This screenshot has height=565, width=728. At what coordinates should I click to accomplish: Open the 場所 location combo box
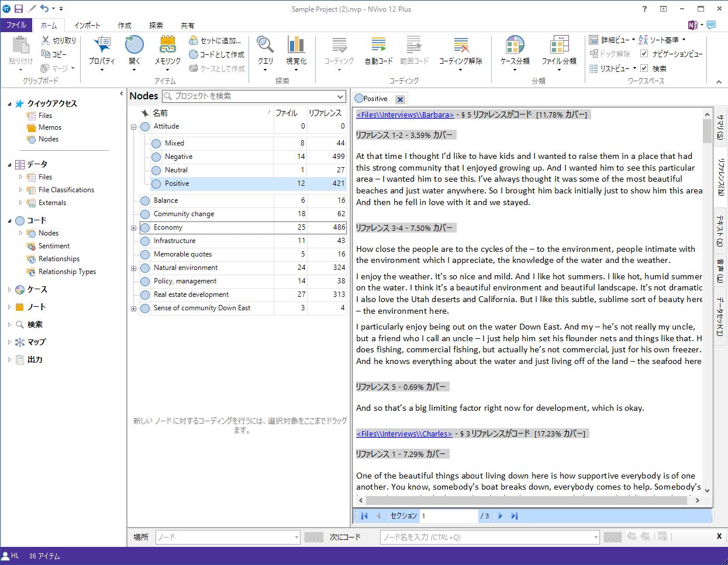coord(228,537)
